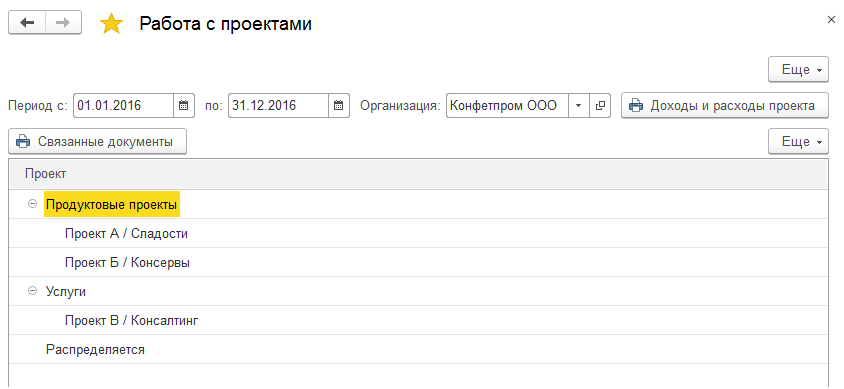Toggle the favorites star icon
This screenshot has width=844, height=389.
[111, 24]
